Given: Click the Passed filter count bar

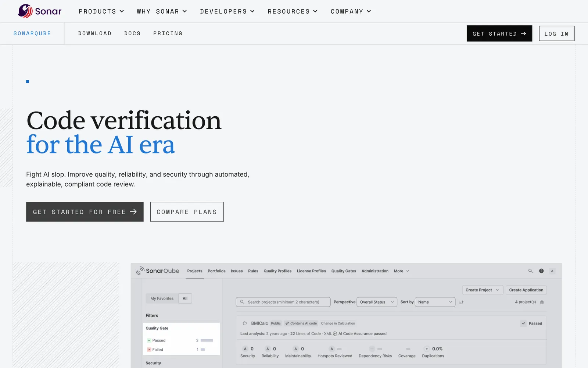Looking at the screenshot, I should point(207,340).
